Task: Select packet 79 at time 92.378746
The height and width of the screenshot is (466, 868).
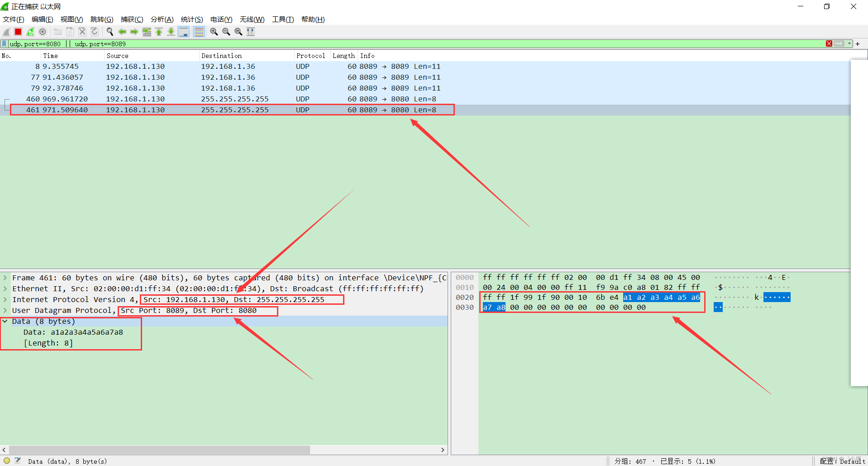Action: 425,88
